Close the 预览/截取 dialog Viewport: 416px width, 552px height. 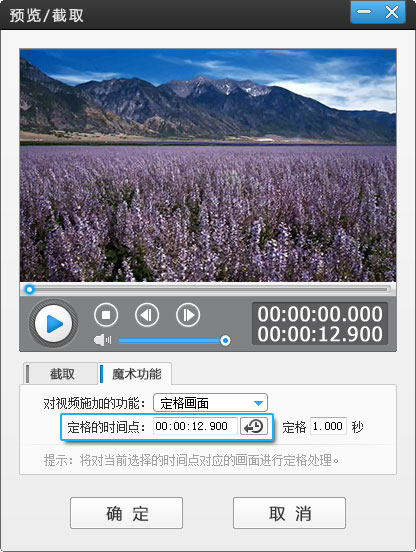click(x=391, y=12)
